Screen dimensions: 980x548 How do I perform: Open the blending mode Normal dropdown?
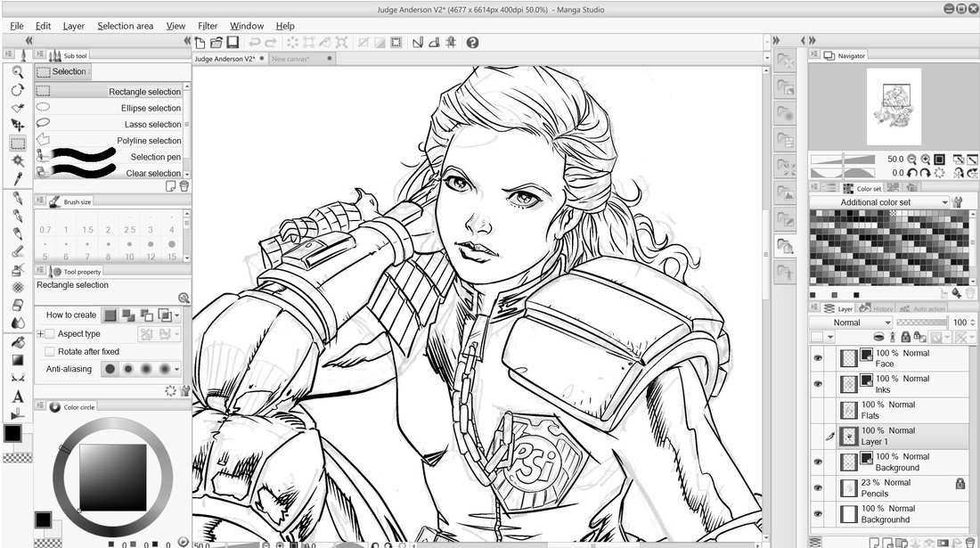point(851,323)
